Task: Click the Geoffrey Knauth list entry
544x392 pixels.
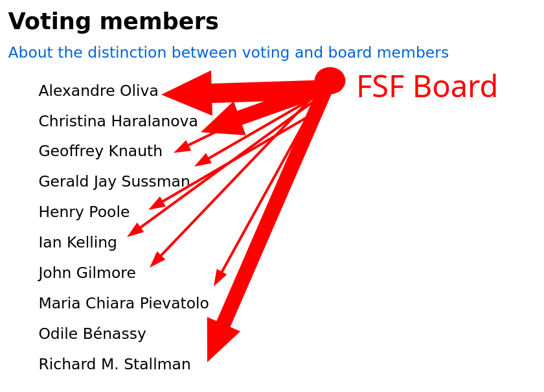Action: point(100,151)
